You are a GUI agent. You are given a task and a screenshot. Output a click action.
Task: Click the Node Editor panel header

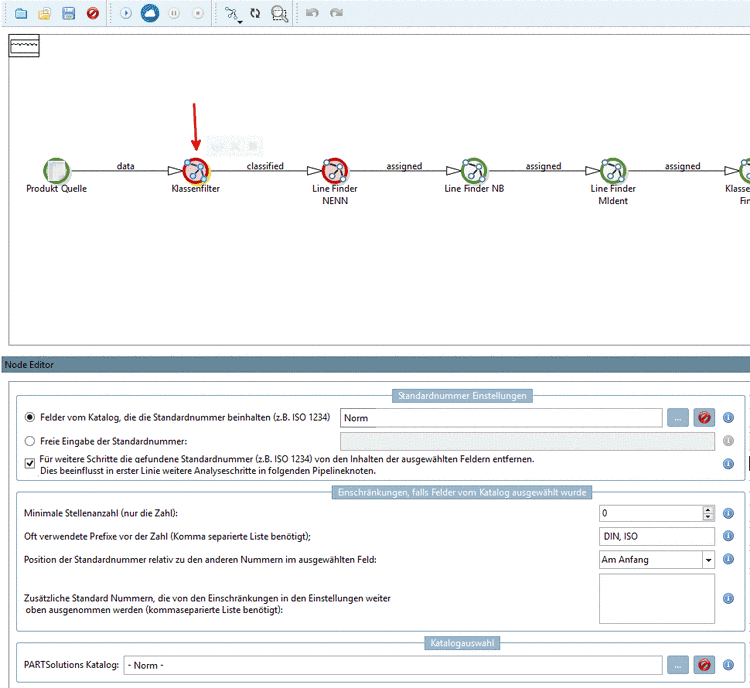pyautogui.click(x=375, y=365)
